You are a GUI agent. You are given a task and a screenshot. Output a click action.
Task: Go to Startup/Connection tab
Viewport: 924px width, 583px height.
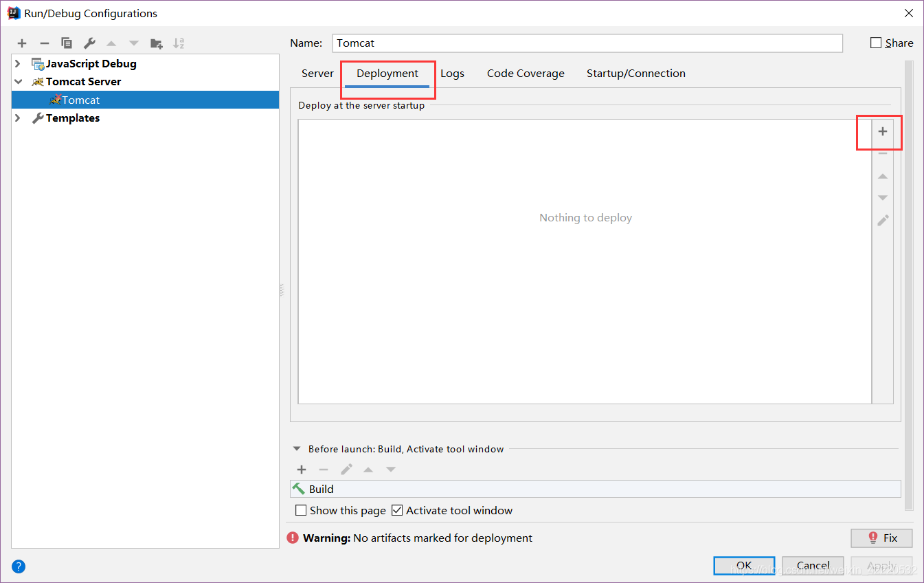coord(636,74)
